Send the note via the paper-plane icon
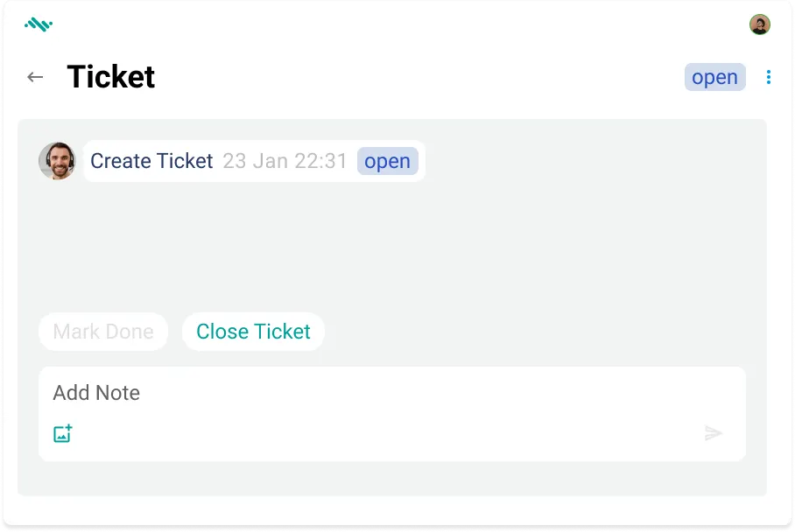Image resolution: width=795 pixels, height=532 pixels. coord(714,433)
